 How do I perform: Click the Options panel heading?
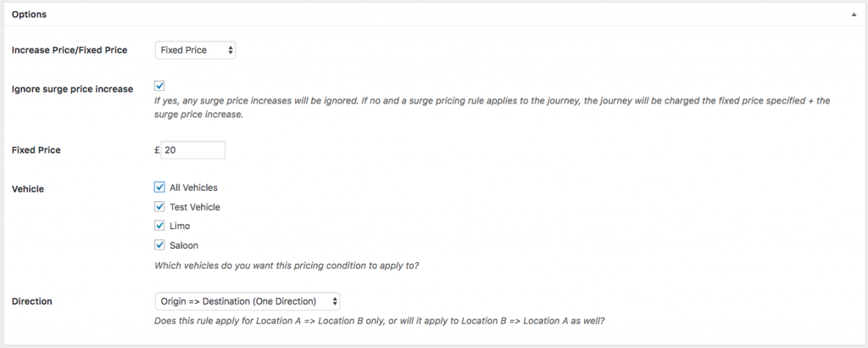click(x=29, y=14)
